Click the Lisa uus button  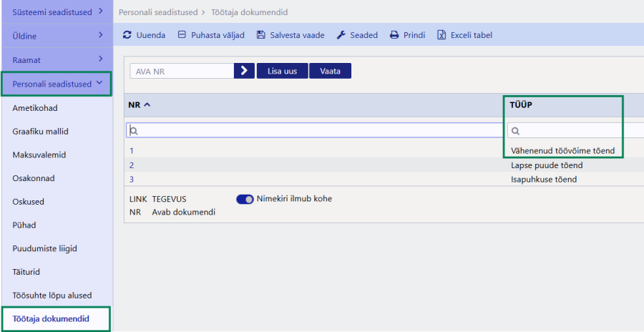point(282,71)
